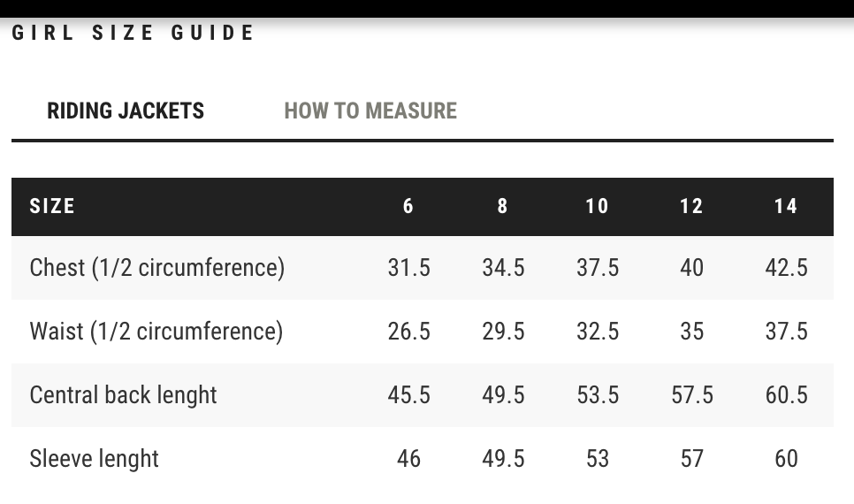The image size is (854, 504).
Task: Click central back value 53.5 for size 10
Action: pos(598,394)
